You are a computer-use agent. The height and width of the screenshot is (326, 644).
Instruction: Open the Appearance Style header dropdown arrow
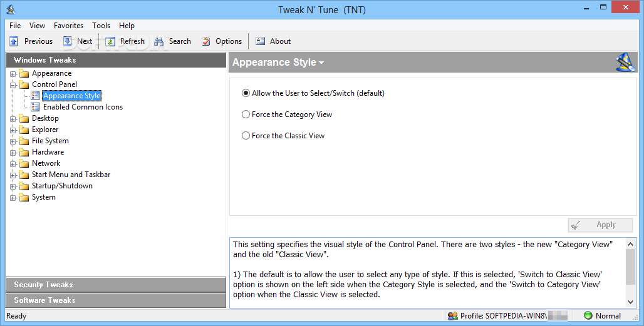(x=321, y=63)
